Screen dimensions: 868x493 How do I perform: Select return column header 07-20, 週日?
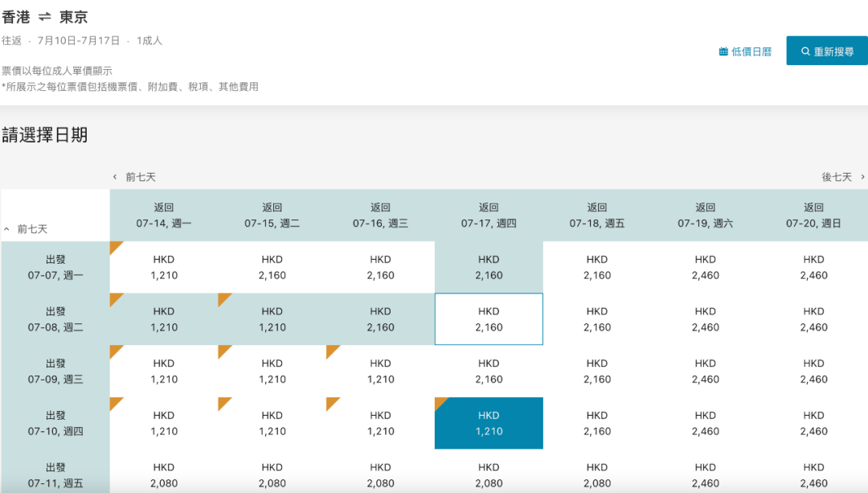pyautogui.click(x=813, y=216)
